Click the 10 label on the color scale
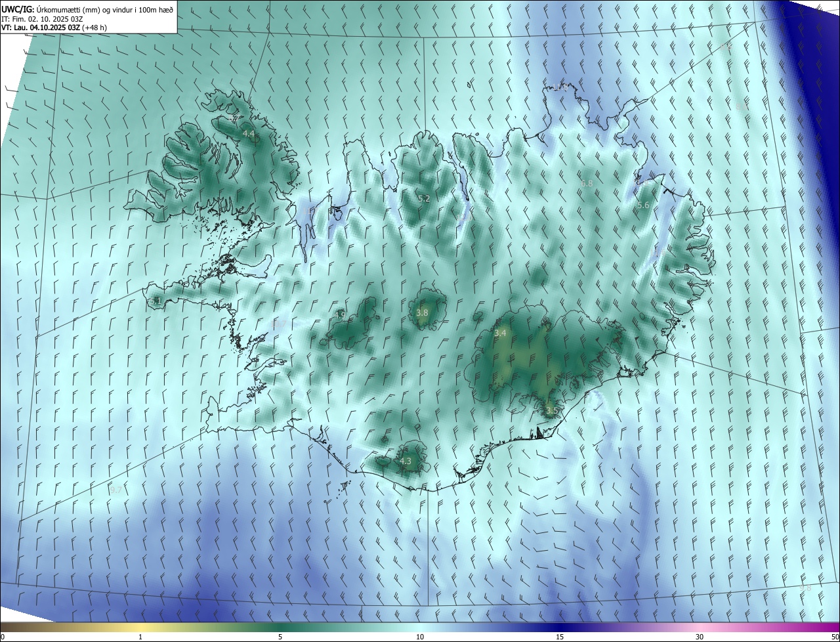 [420, 637]
